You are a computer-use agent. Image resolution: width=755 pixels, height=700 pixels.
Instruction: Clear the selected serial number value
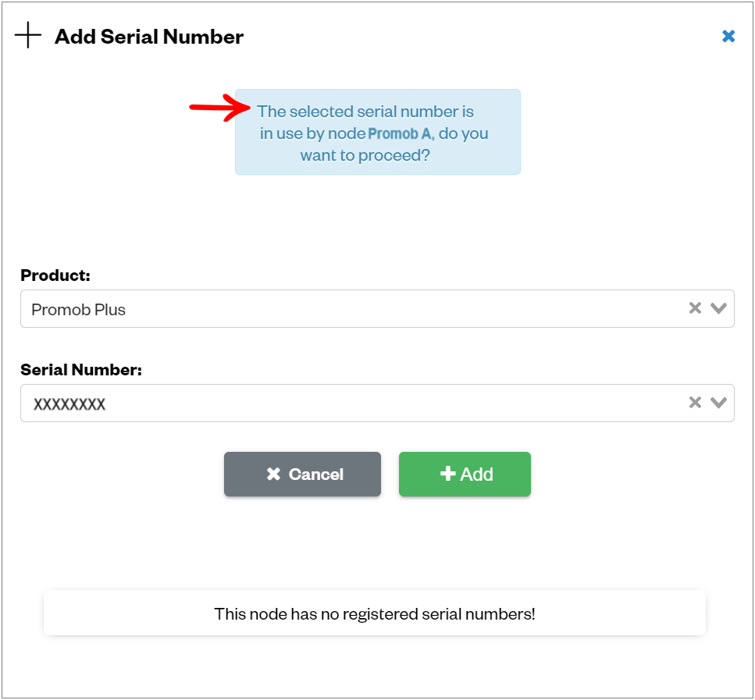tap(695, 402)
